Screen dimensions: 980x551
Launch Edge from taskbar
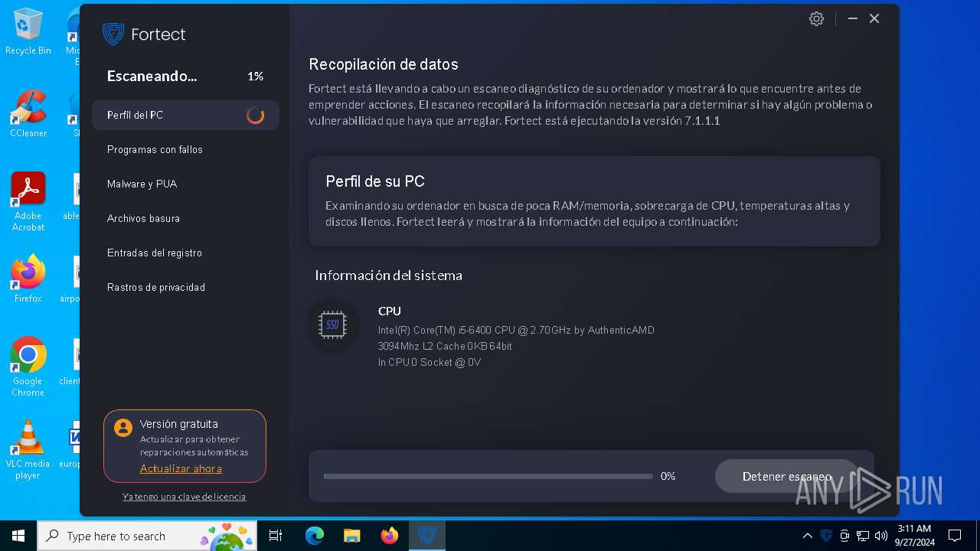click(315, 536)
